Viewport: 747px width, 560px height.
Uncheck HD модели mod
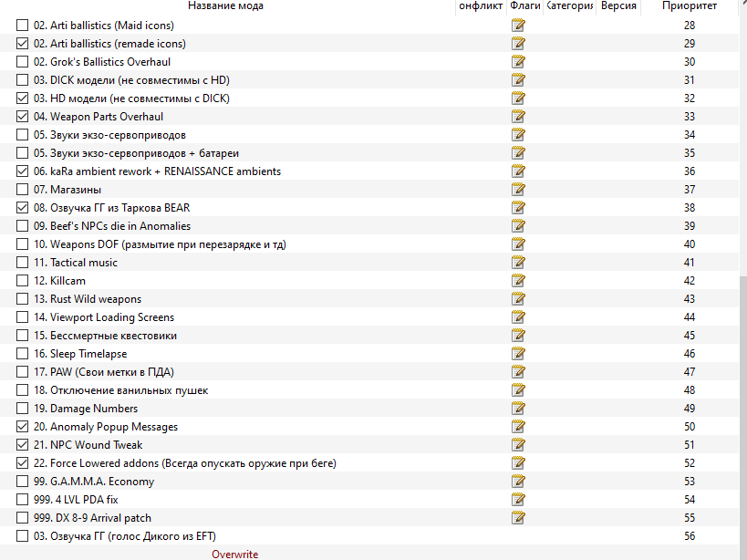pyautogui.click(x=23, y=99)
